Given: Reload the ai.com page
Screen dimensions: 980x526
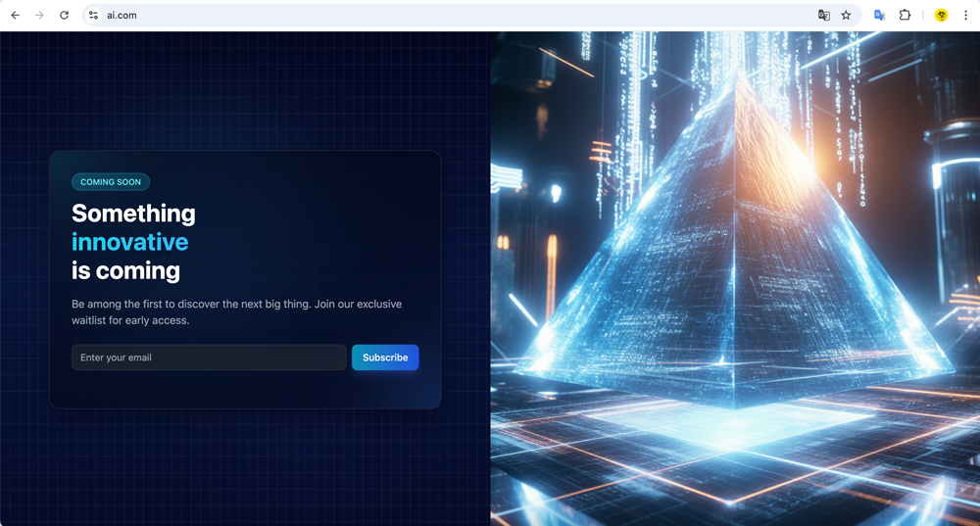Looking at the screenshot, I should click(64, 15).
